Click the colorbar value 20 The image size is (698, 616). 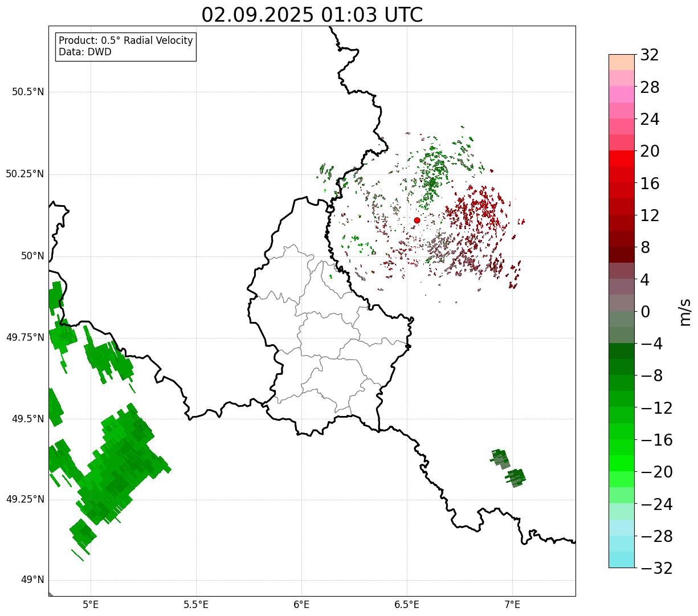pos(650,152)
